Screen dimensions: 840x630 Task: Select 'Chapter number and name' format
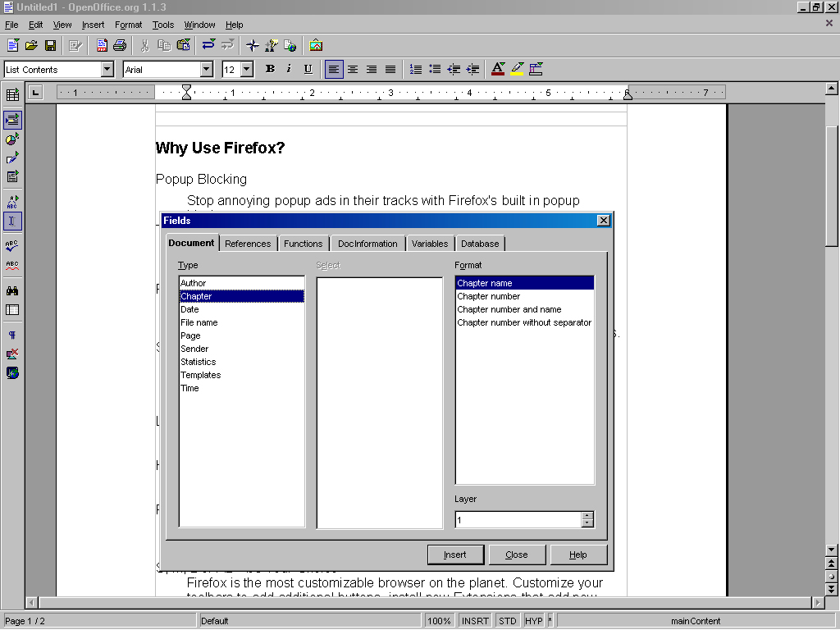tap(509, 309)
